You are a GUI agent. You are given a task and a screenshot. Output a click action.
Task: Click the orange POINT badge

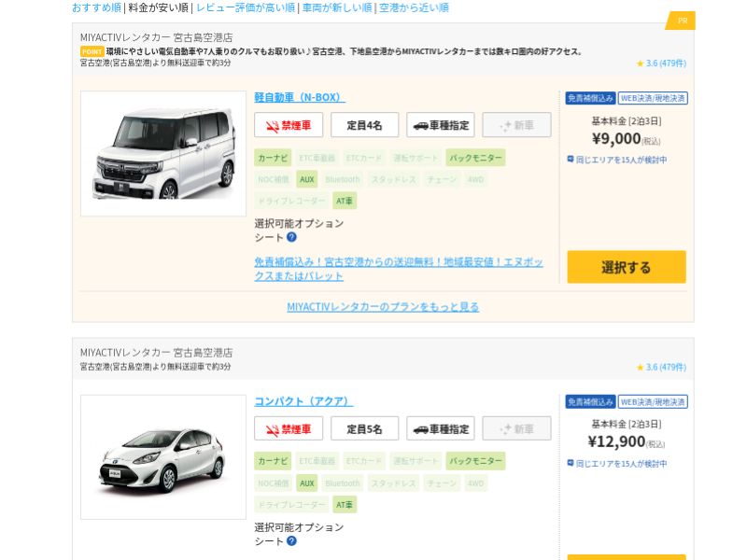coord(92,51)
